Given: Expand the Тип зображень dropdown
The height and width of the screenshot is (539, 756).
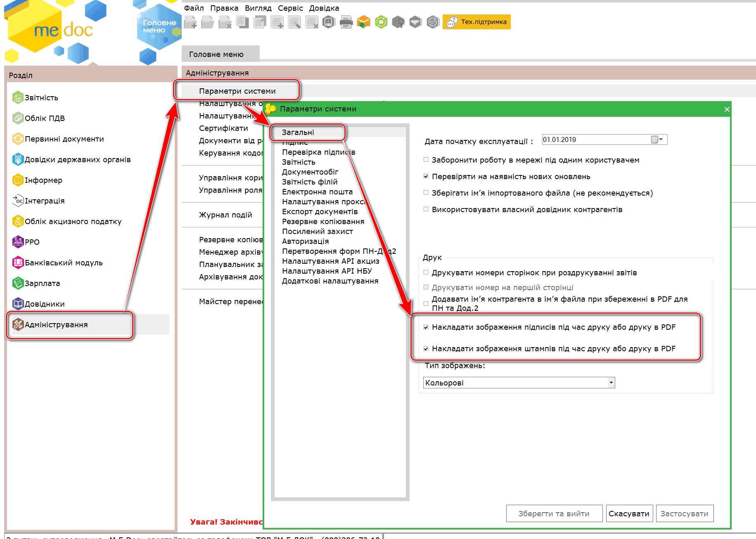Looking at the screenshot, I should pyautogui.click(x=611, y=383).
